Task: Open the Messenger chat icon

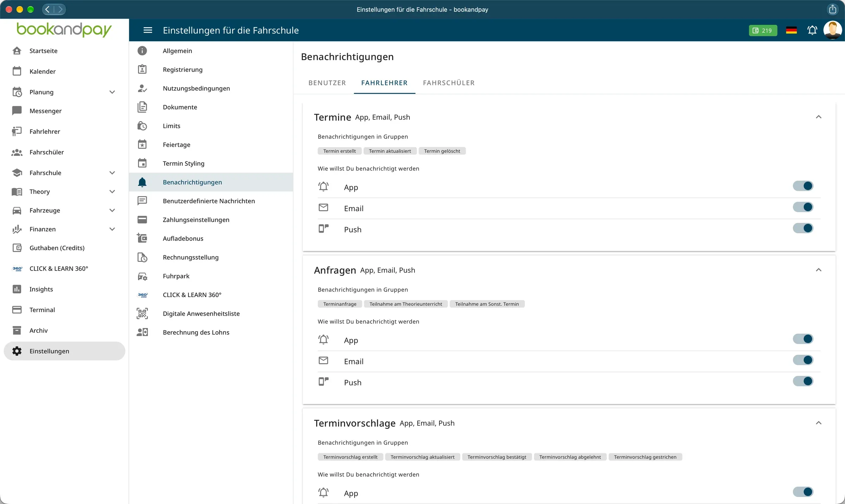Action: [17, 111]
